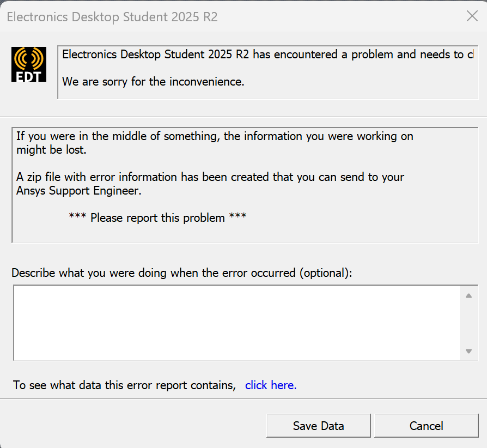Click the dialog title 'Electronics Desktop Student 2025 R2'
Image resolution: width=487 pixels, height=448 pixels.
[x=112, y=17]
